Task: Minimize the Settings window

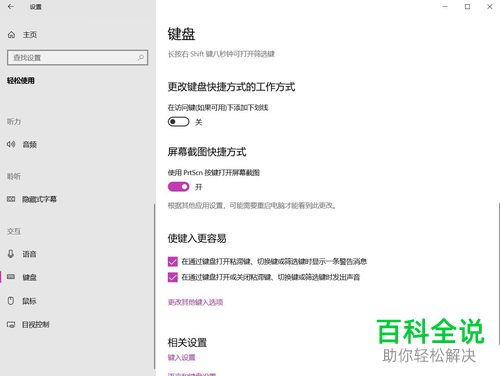Action: click(x=445, y=7)
